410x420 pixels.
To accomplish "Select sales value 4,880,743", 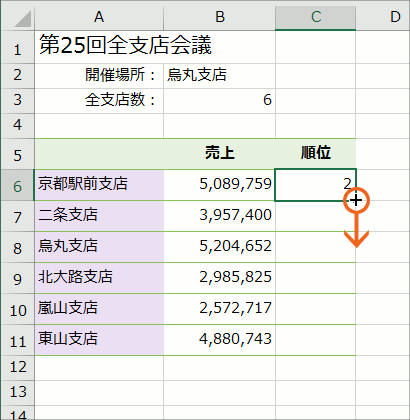I will pyautogui.click(x=220, y=340).
